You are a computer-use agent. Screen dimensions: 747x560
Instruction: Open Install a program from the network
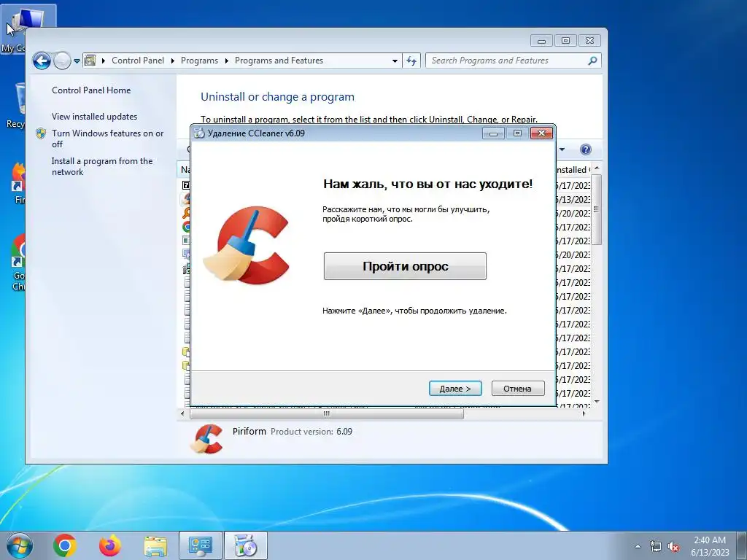tap(102, 166)
